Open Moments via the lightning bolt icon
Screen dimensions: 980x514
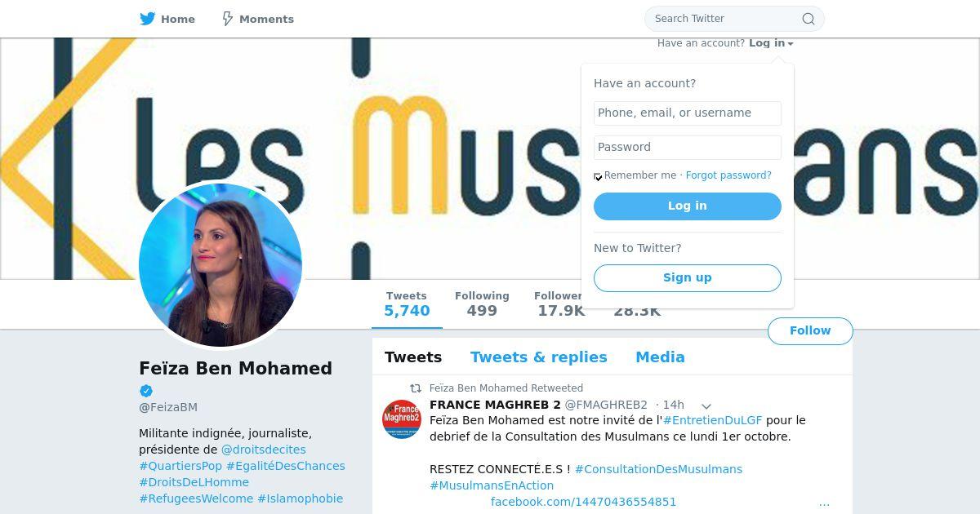(x=228, y=19)
